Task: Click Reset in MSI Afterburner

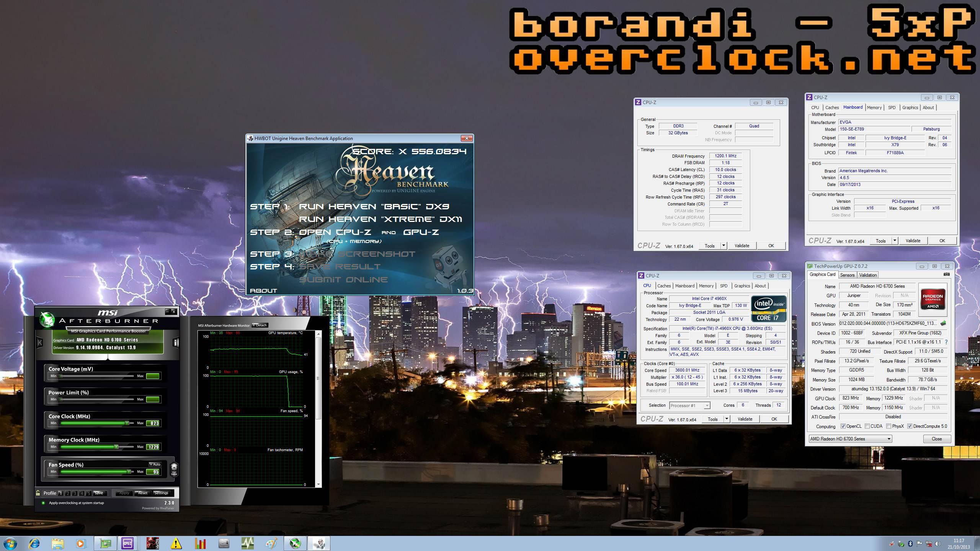Action: pyautogui.click(x=143, y=493)
